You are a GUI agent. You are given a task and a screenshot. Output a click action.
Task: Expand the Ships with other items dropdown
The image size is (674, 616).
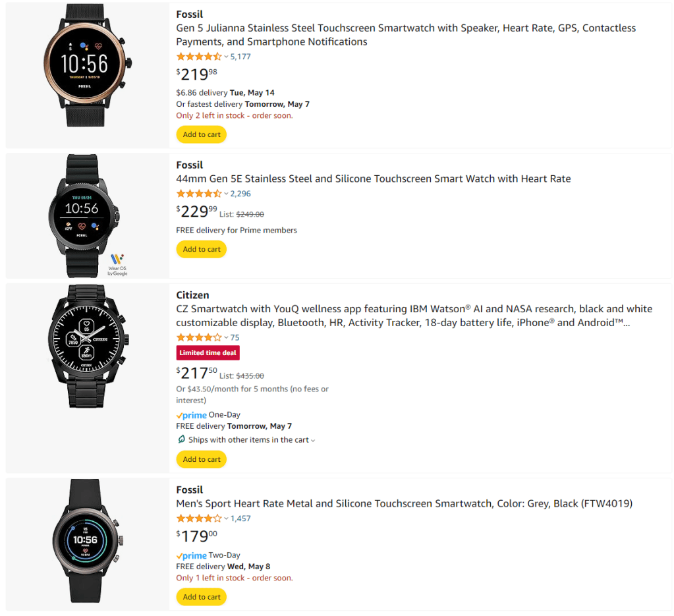313,440
